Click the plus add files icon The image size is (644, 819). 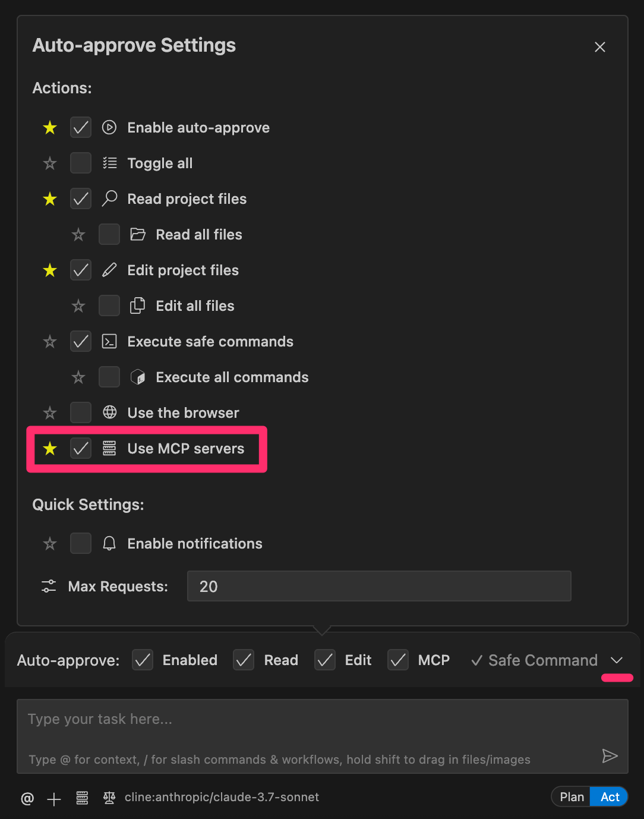54,799
